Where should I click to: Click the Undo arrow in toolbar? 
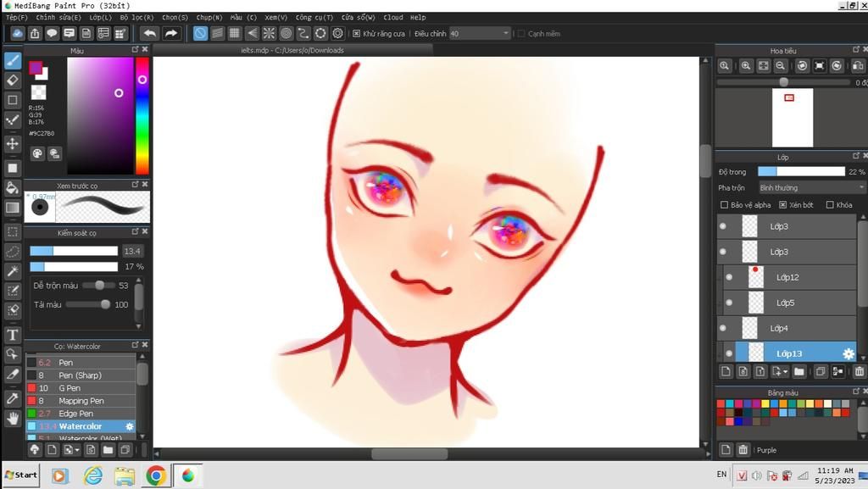click(150, 33)
